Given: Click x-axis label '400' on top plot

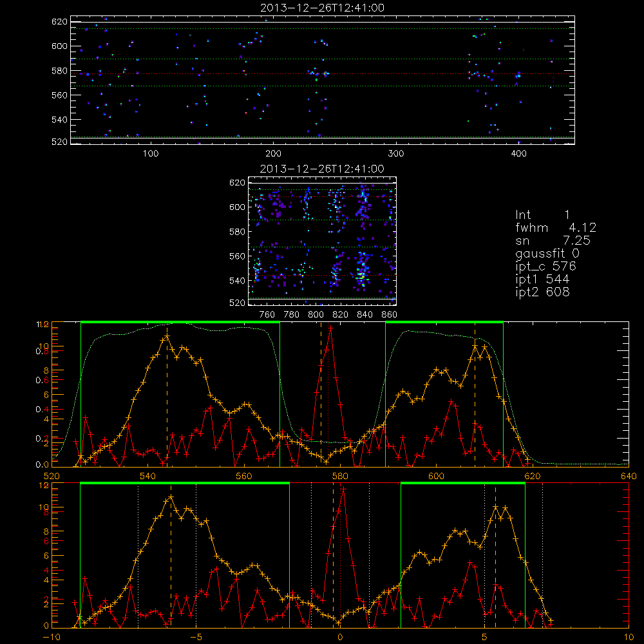Looking at the screenshot, I should [x=518, y=154].
